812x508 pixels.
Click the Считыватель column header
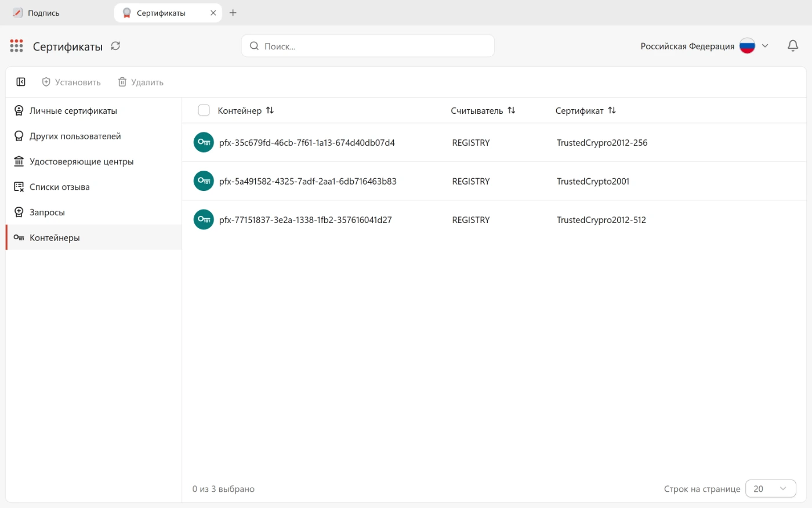tap(477, 111)
